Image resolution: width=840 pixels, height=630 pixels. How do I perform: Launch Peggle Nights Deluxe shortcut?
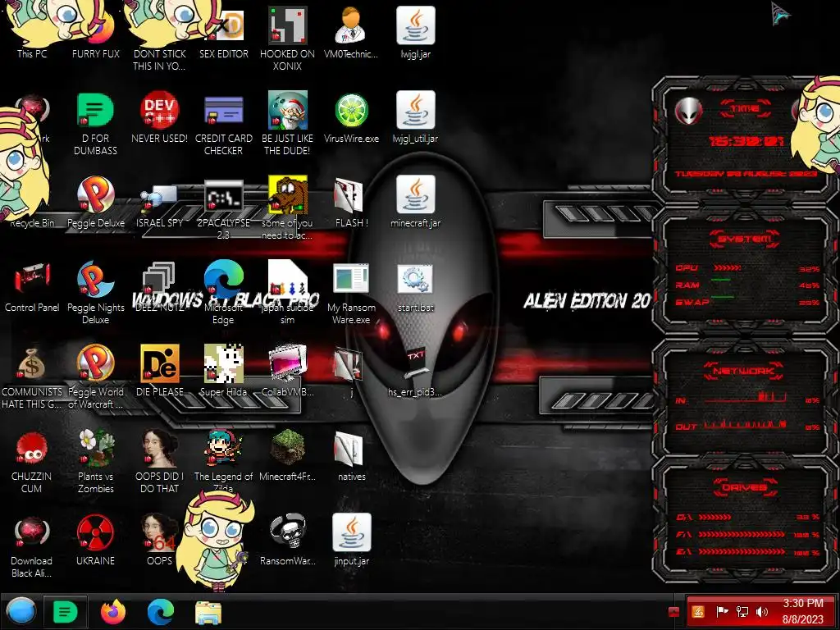(95, 279)
